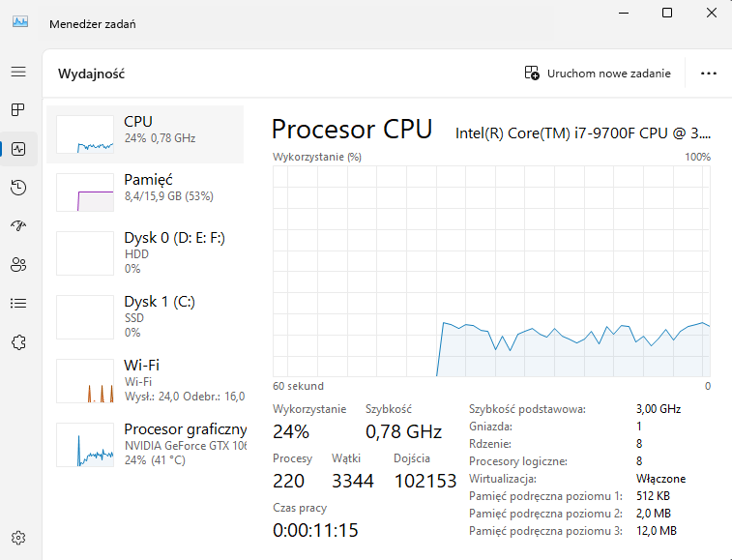The width and height of the screenshot is (732, 560).
Task: Maximize the Task Manager window
Action: tap(667, 13)
